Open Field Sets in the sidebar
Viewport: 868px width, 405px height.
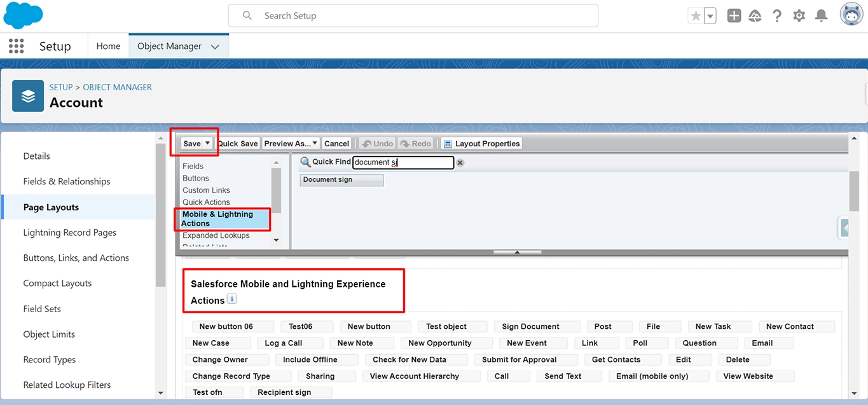coord(42,308)
